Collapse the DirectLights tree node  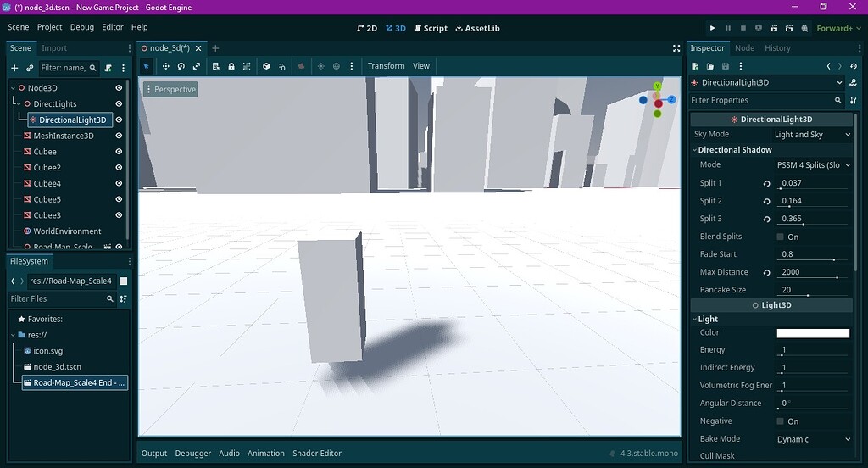point(19,104)
